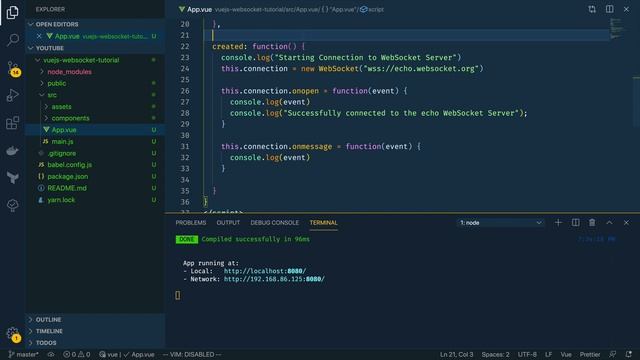Create a new terminal with plus icon
The height and width of the screenshot is (360, 640).
click(x=558, y=222)
